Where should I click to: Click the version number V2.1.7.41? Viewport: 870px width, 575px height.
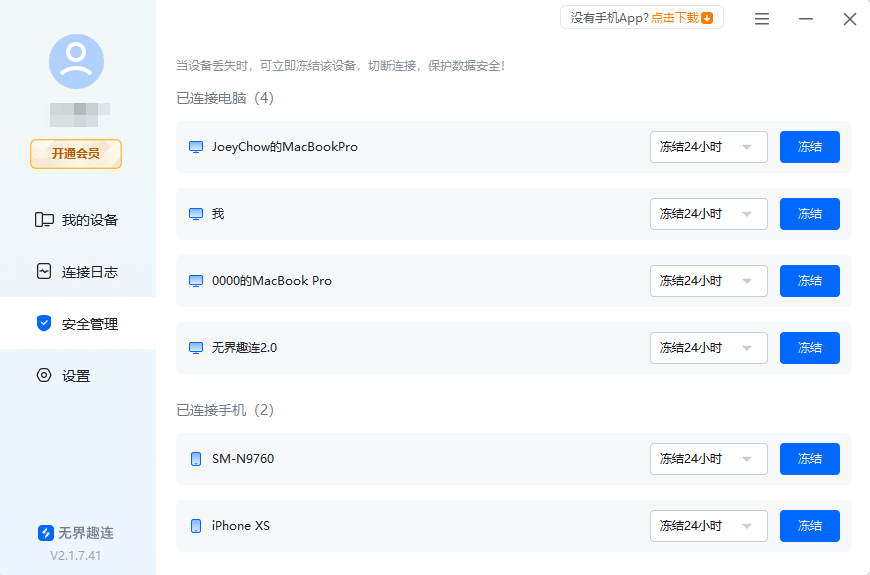75,556
